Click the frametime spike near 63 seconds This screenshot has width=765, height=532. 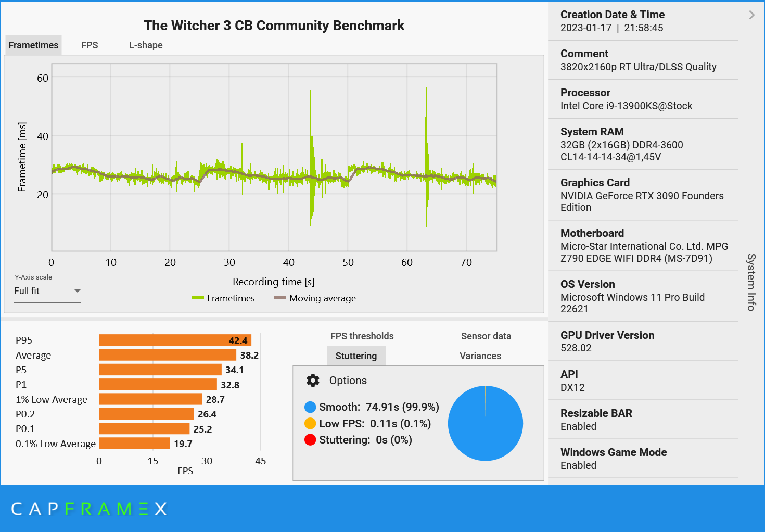pyautogui.click(x=427, y=156)
